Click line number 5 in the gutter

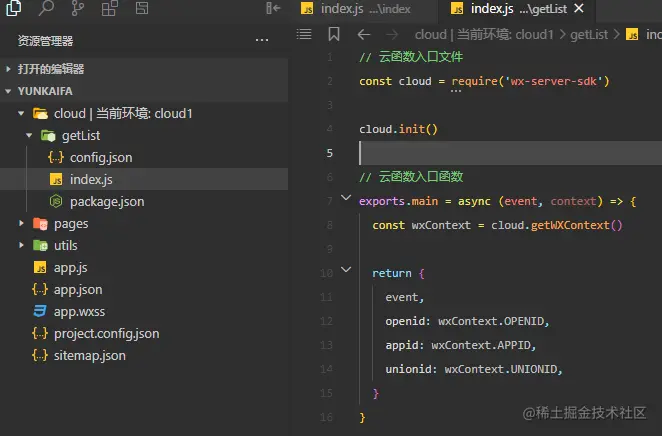pos(329,153)
